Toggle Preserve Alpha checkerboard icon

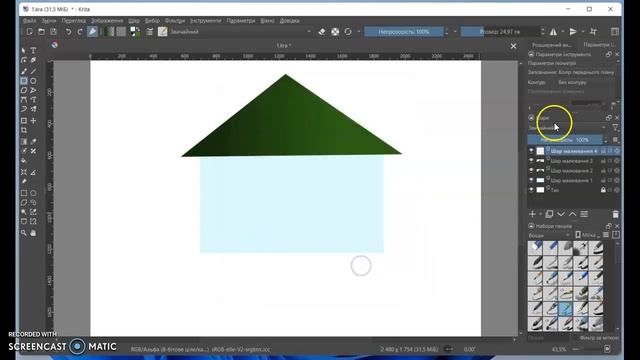335,32
